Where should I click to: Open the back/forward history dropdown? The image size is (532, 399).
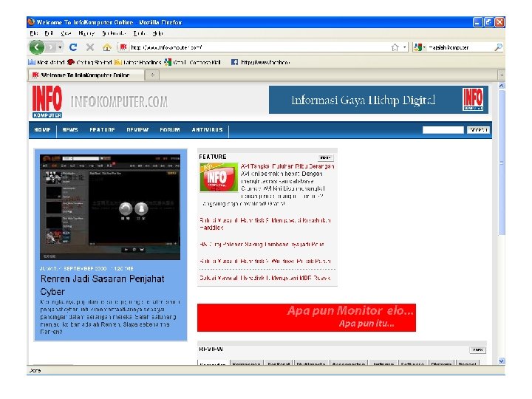60,47
